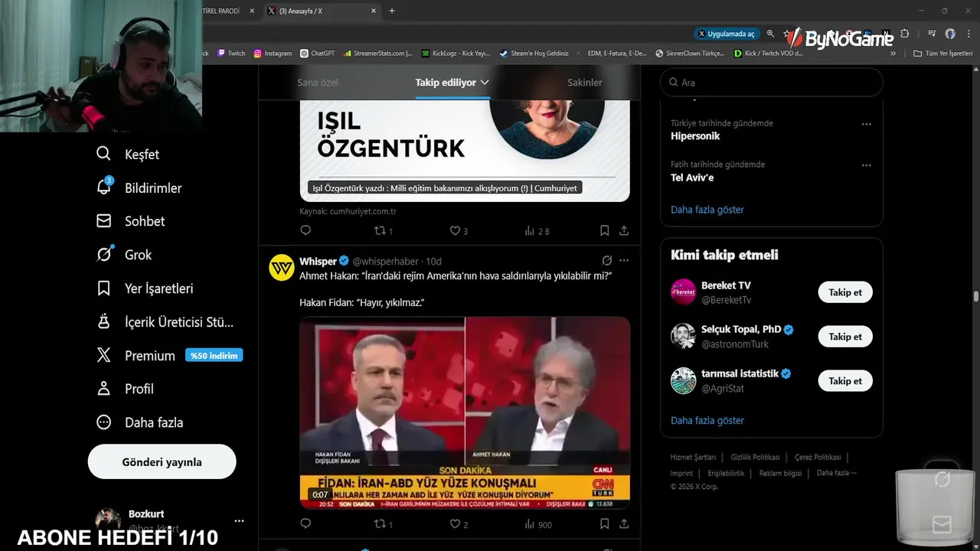
Task: Reply to the Işıl Özgentürk post
Action: tap(305, 230)
